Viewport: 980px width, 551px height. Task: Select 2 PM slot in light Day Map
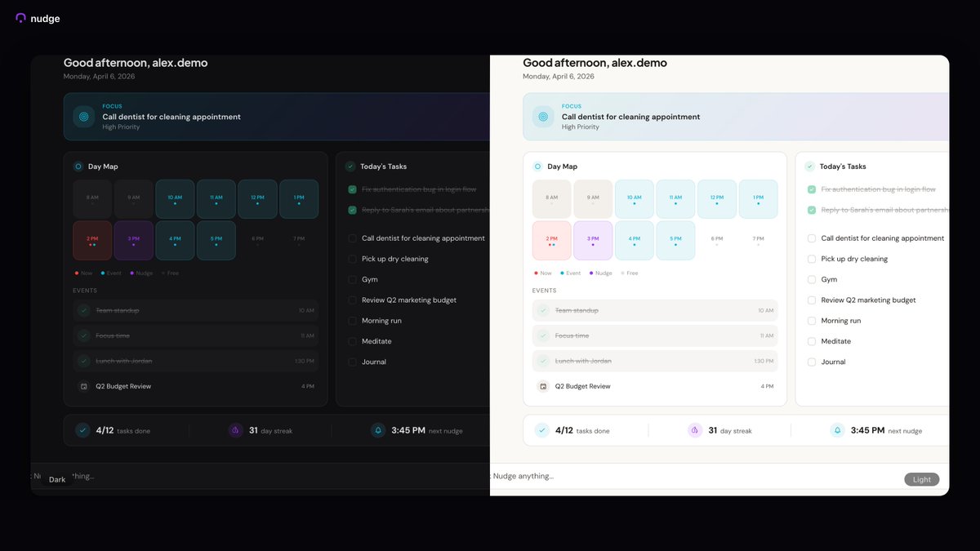(x=552, y=241)
